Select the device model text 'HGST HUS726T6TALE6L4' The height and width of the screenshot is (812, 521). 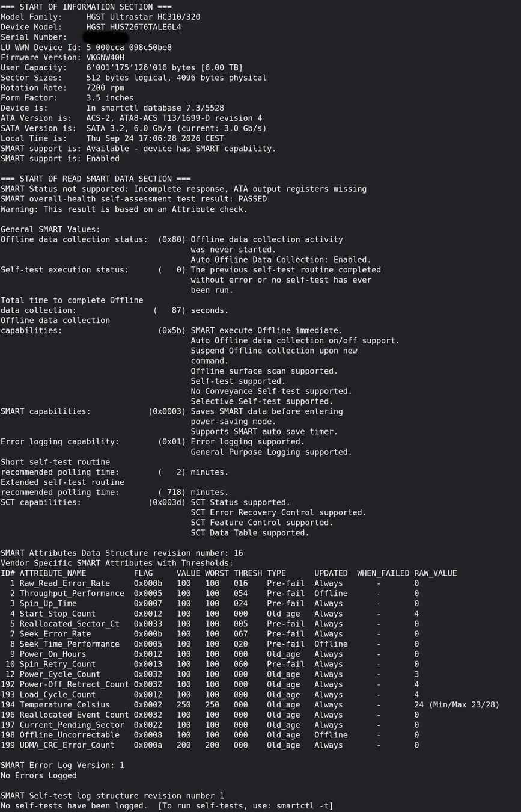pos(133,27)
